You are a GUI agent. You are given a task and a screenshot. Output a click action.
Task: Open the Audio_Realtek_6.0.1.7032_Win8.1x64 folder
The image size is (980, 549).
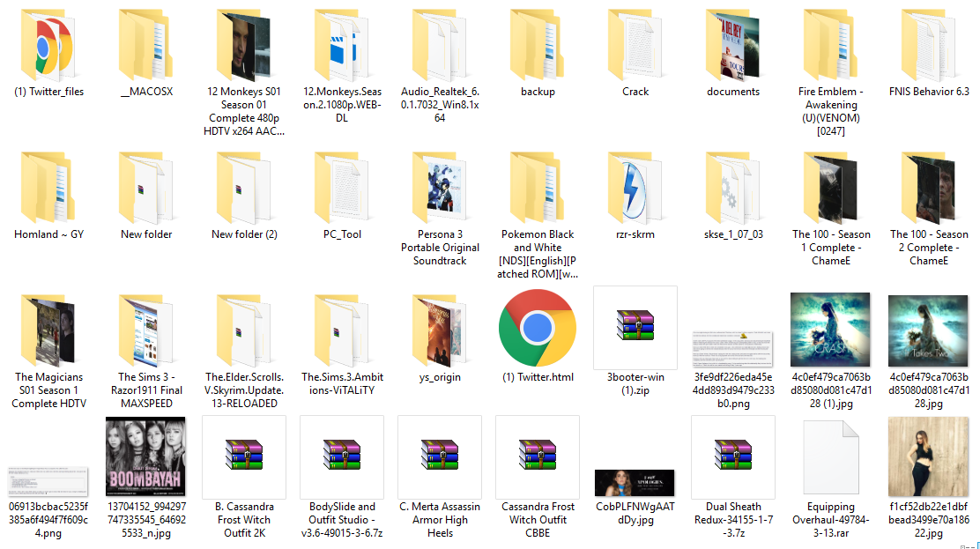tap(440, 45)
